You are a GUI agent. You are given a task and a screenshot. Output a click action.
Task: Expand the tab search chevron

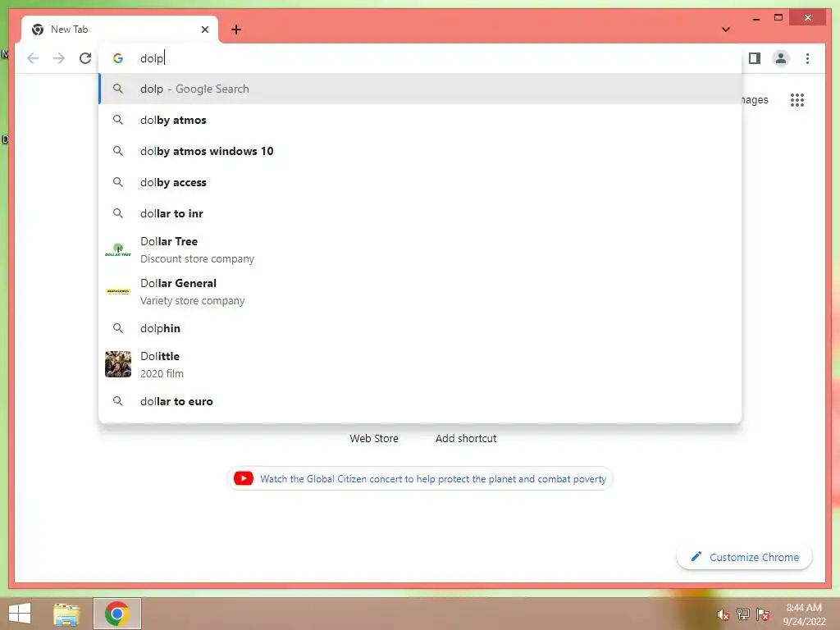725,30
